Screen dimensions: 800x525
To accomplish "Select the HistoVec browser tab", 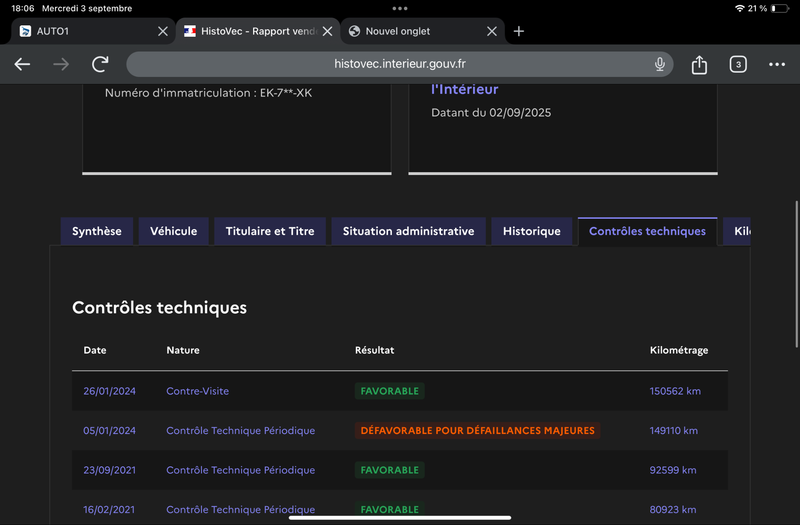I will 258,31.
